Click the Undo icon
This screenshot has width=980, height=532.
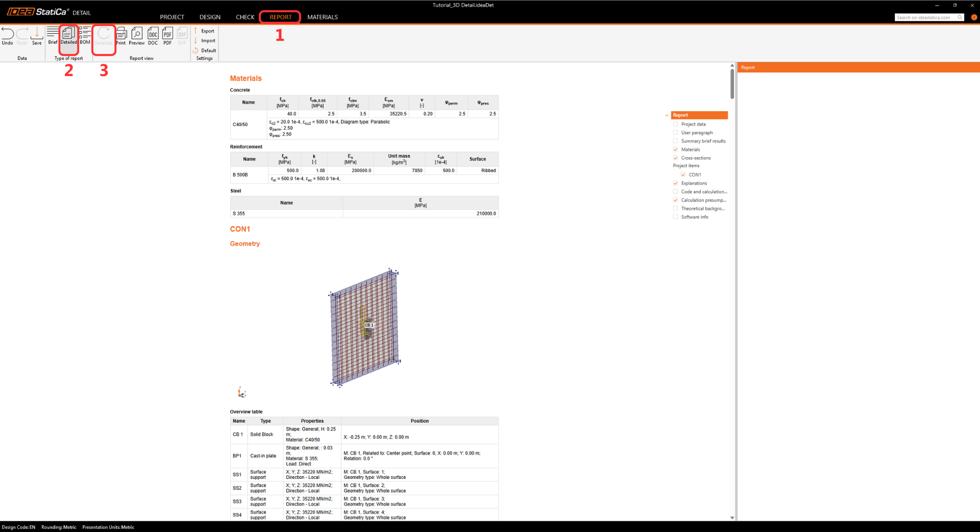[8, 36]
